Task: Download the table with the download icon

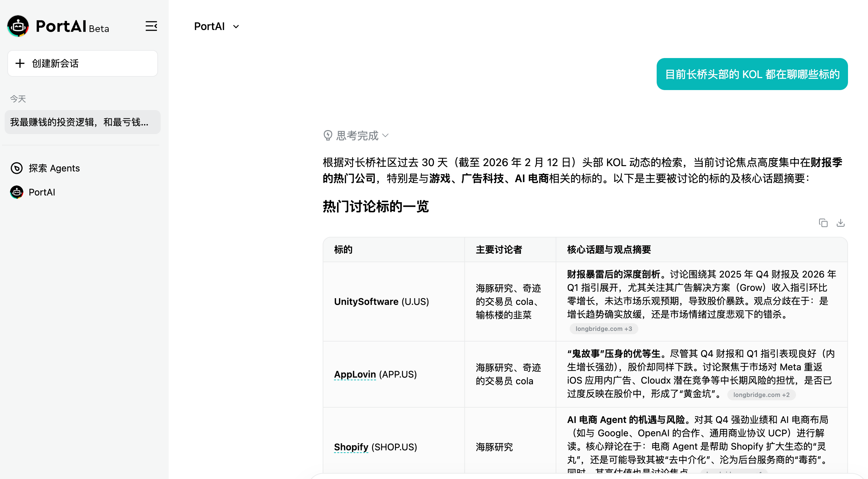Action: click(x=840, y=223)
